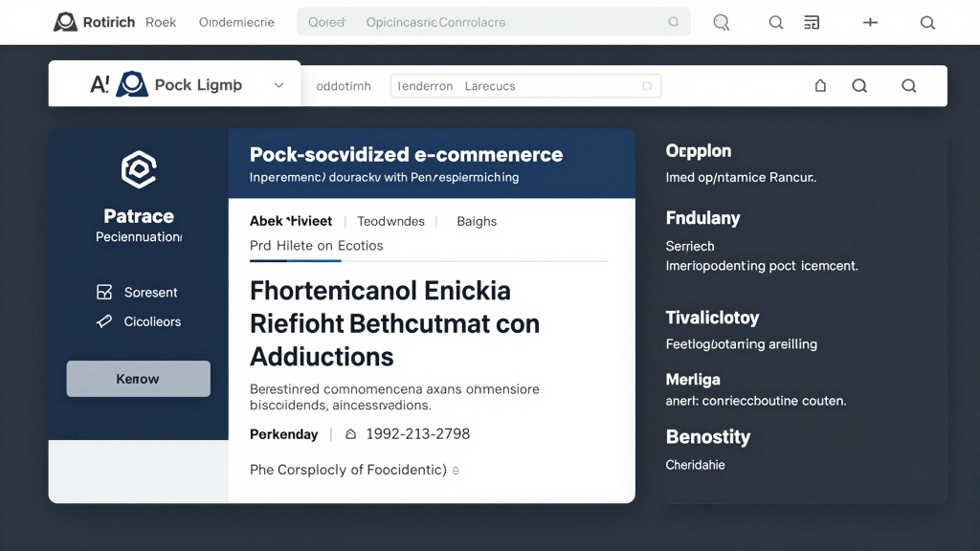
Task: Click magnifier icon inside top search field
Action: (673, 22)
